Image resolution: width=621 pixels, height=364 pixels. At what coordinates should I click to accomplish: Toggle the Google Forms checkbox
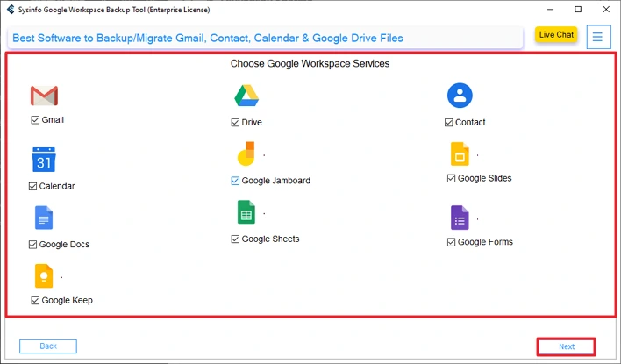[451, 242]
